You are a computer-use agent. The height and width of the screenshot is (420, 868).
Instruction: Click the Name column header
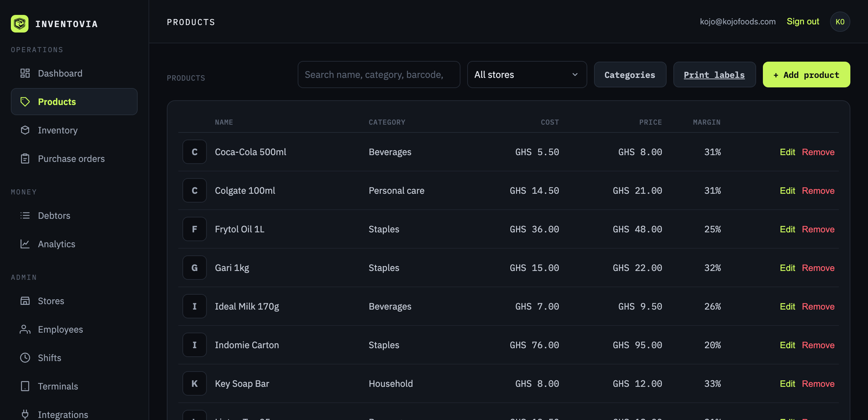click(x=224, y=122)
